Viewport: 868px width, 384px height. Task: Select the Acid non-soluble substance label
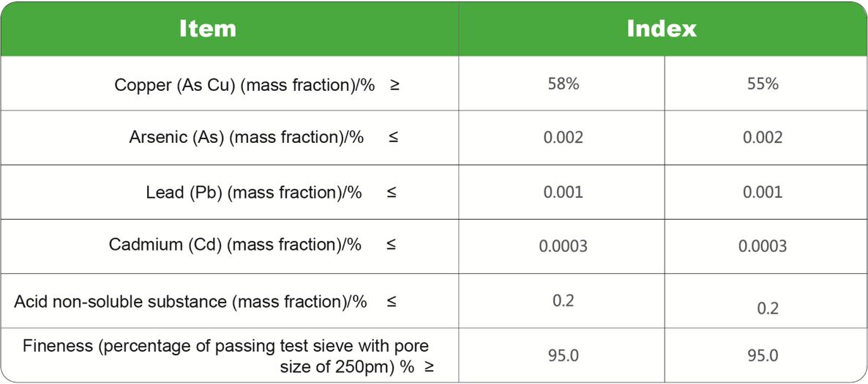[190, 301]
